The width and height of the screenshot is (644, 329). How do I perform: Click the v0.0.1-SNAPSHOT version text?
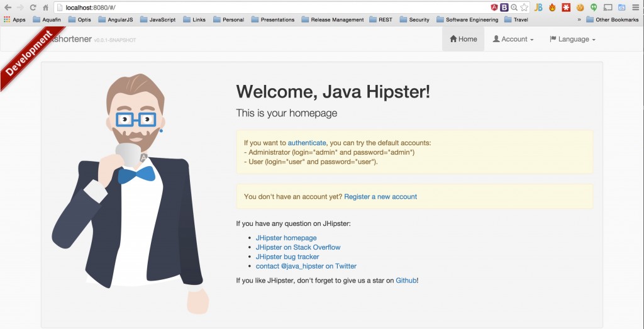point(115,40)
